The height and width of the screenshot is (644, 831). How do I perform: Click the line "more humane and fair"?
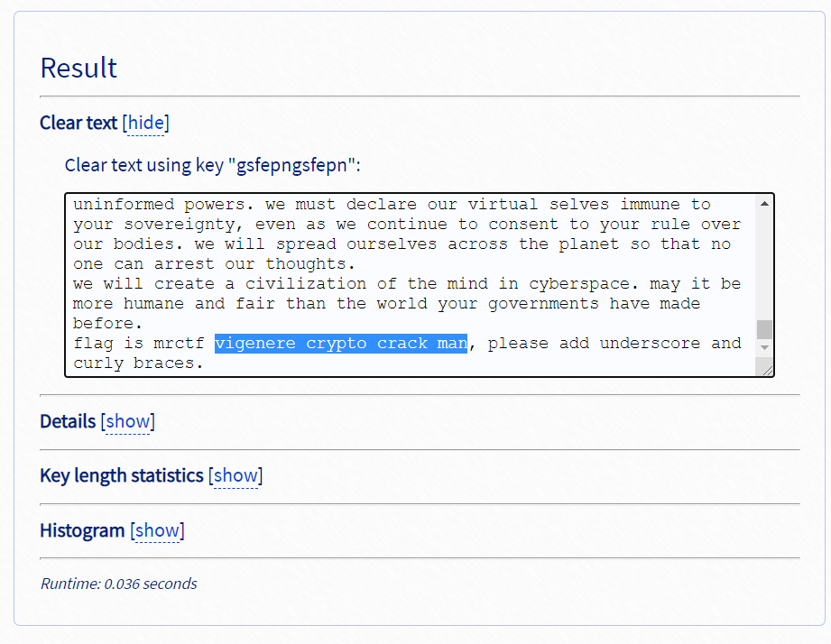click(386, 303)
